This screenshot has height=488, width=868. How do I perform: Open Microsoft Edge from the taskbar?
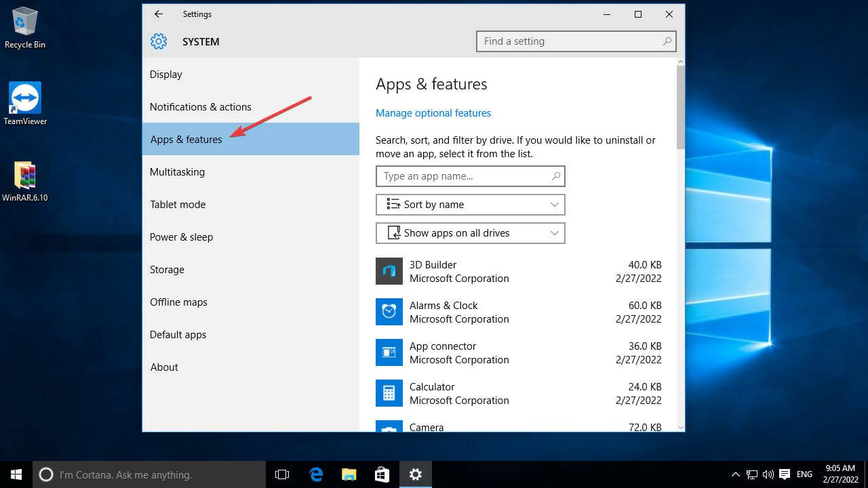315,474
